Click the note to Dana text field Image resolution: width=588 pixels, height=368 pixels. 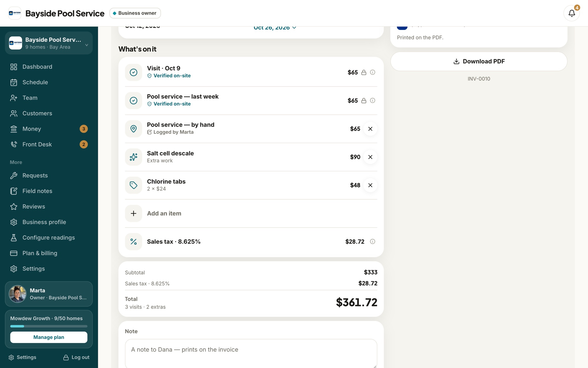[251, 354]
